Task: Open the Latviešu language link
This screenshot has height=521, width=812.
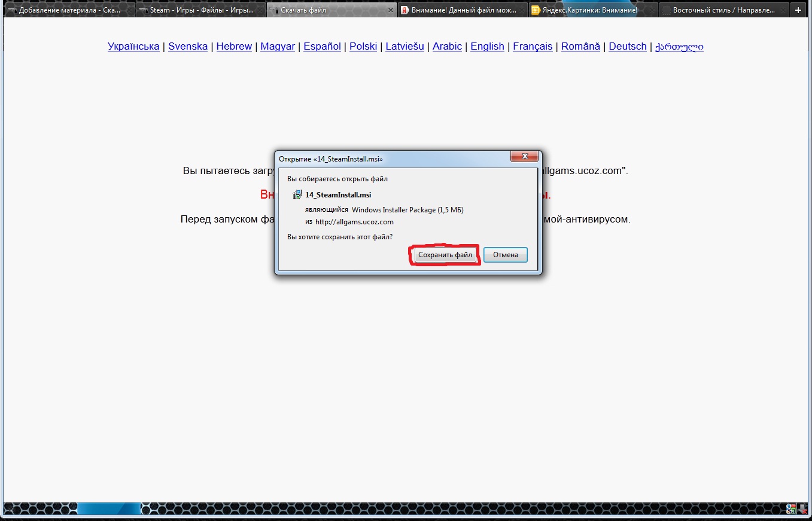Action: tap(405, 46)
